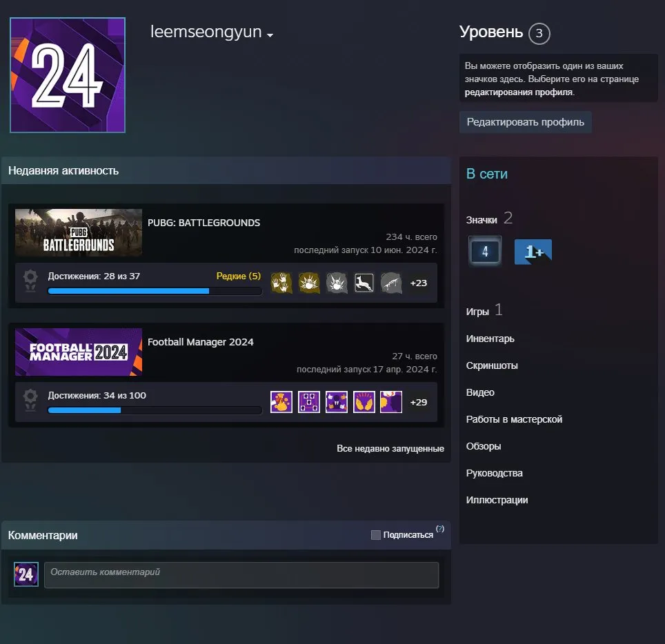The height and width of the screenshot is (644, 665).
Task: Click the PUBG achievements progress bar
Action: 155,291
